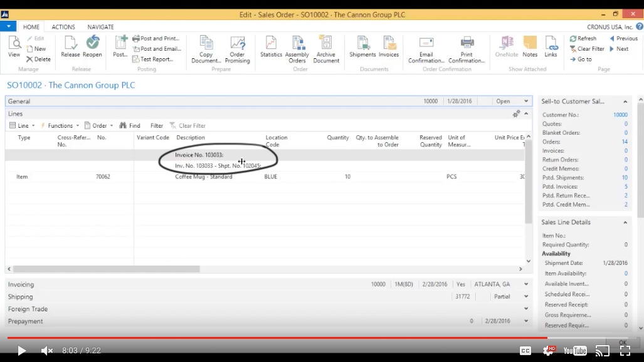Seek on the video progress bar

[x=322, y=338]
